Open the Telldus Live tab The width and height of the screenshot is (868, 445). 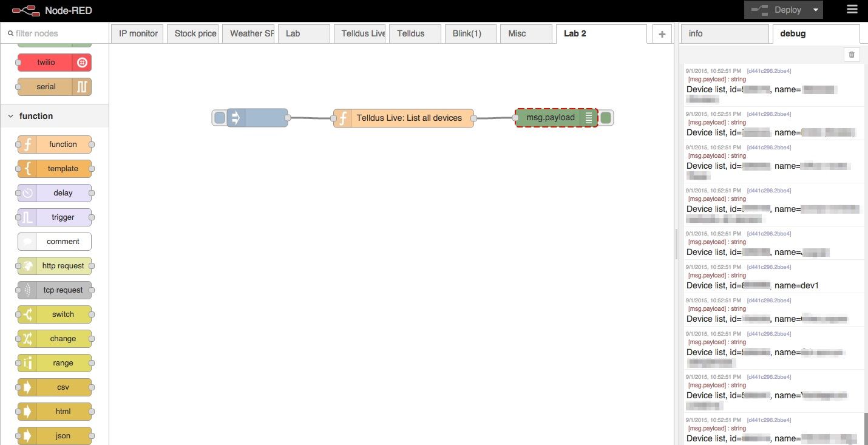(x=360, y=33)
